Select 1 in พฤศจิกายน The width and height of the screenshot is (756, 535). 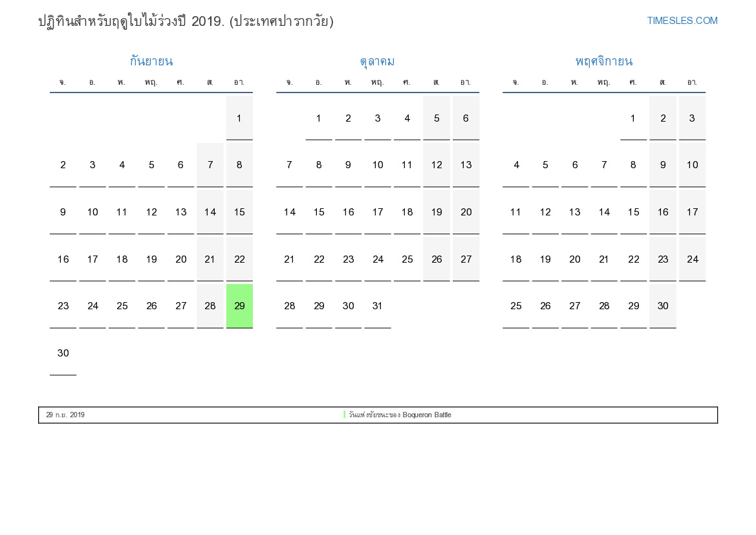tap(633, 118)
